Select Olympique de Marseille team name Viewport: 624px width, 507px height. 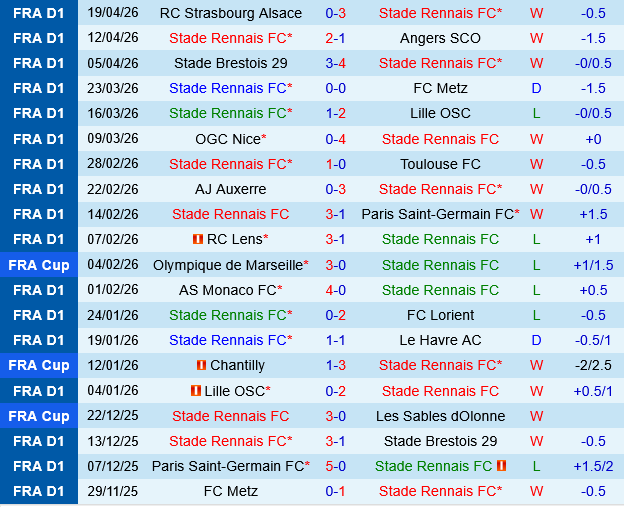[227, 265]
